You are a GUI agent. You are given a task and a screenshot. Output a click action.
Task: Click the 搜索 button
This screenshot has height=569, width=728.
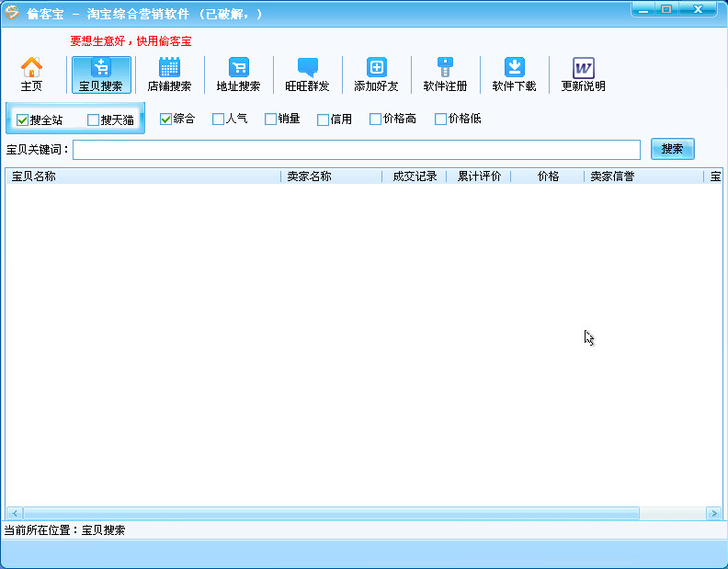coord(673,149)
